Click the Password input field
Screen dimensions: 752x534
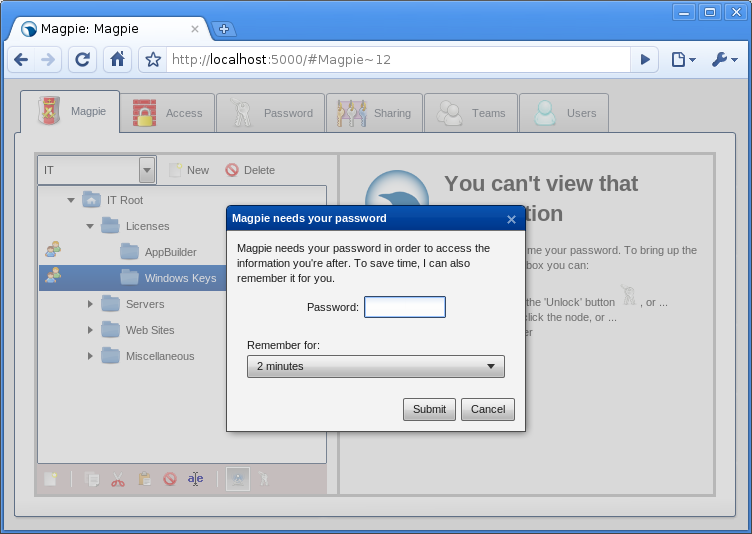(x=405, y=307)
